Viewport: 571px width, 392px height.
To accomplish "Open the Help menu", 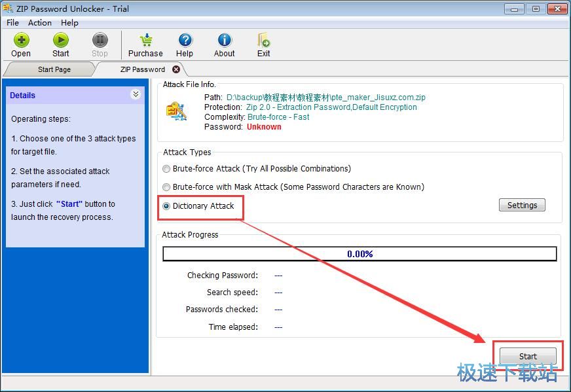I will (x=69, y=22).
